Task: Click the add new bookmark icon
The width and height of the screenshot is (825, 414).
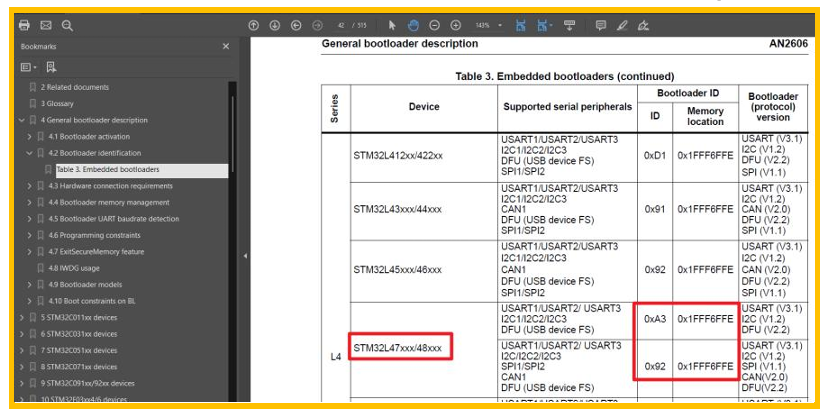Action: (x=51, y=67)
